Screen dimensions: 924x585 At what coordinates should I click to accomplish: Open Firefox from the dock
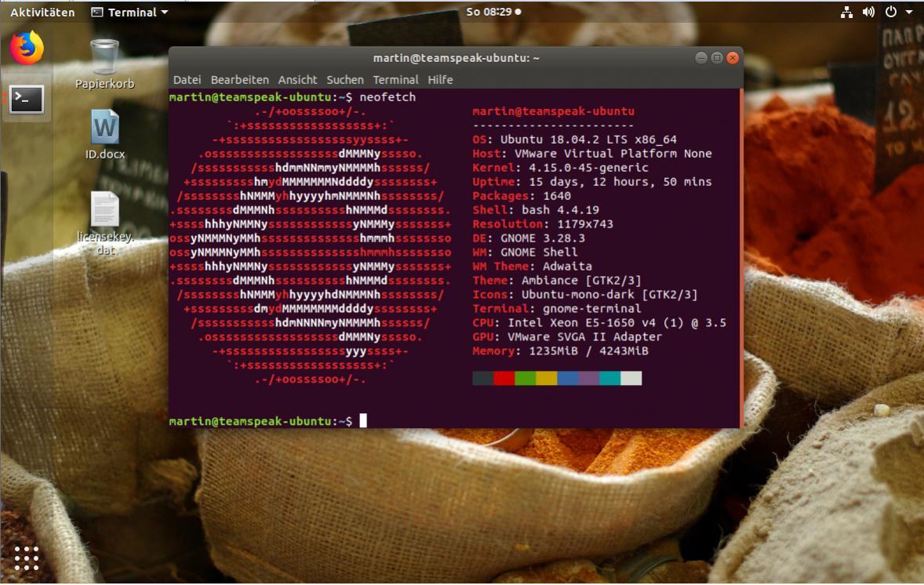(x=27, y=48)
